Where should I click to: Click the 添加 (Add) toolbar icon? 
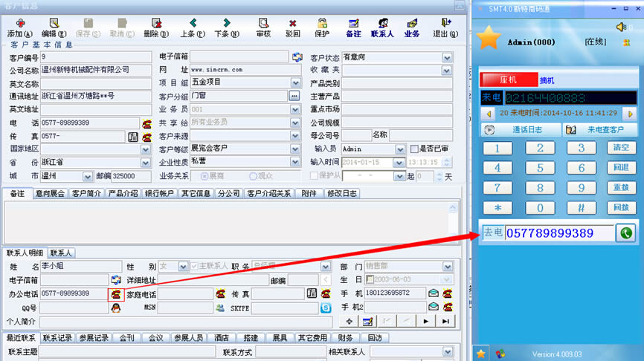coord(19,27)
